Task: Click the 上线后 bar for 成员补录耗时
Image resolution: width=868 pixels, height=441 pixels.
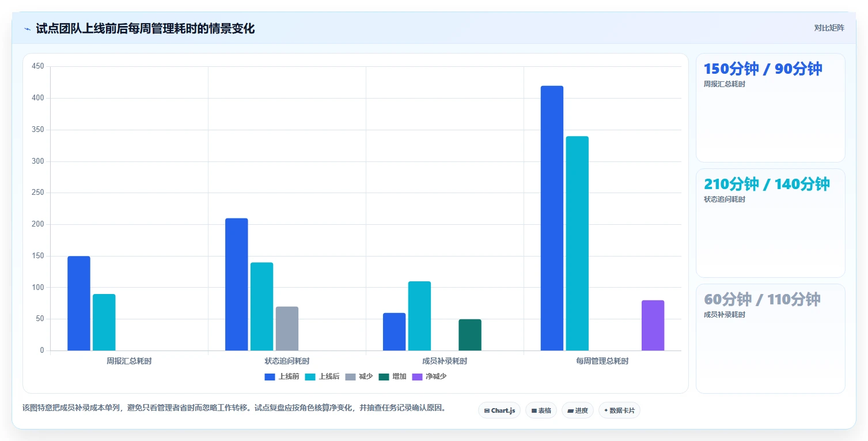Action: [x=420, y=316]
